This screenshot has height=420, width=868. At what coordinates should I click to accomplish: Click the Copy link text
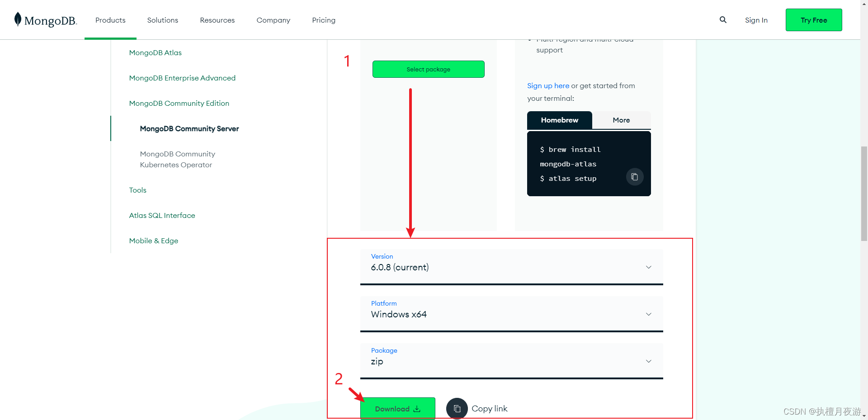tap(490, 409)
